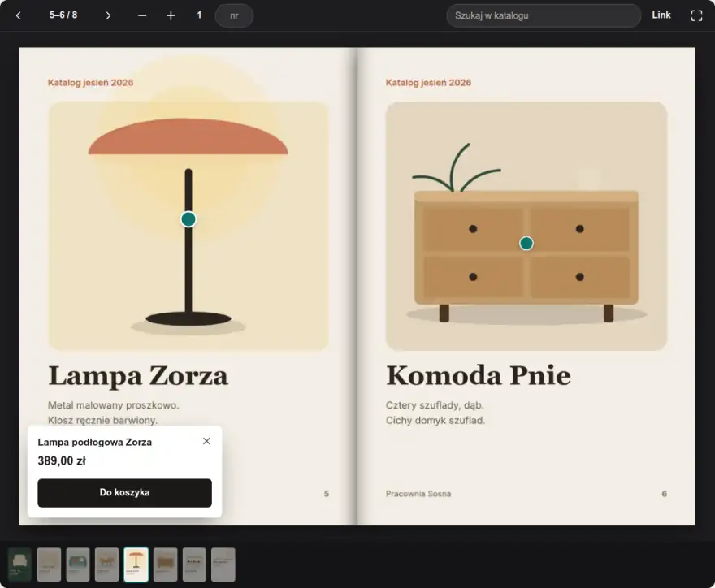The width and height of the screenshot is (715, 588).
Task: Click 'Katalog jesień 2026' on the lamp page
Action: click(x=91, y=83)
